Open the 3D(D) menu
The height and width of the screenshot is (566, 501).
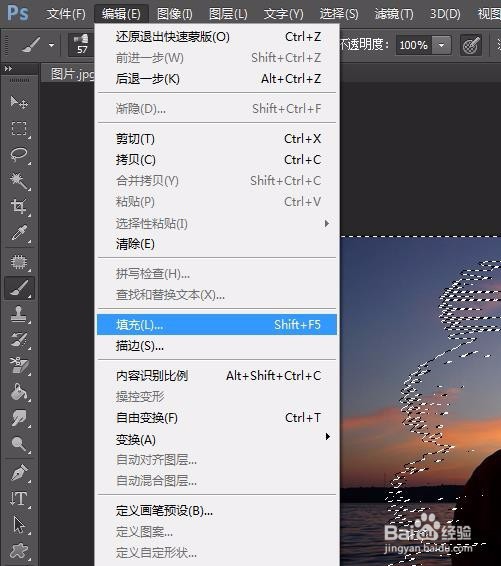tap(445, 14)
